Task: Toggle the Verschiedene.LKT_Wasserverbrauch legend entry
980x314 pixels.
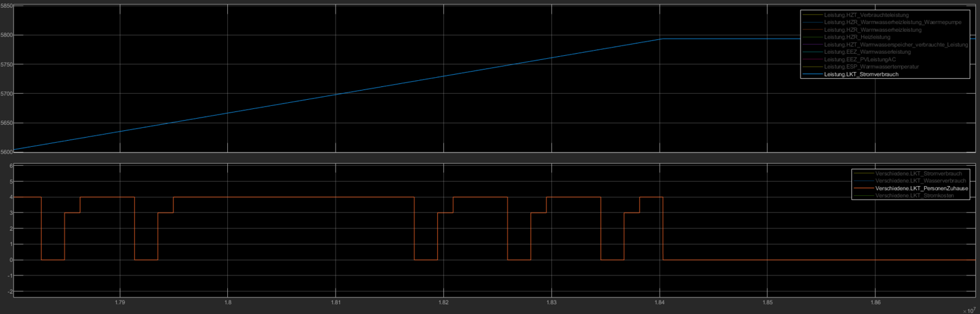Action: 920,181
